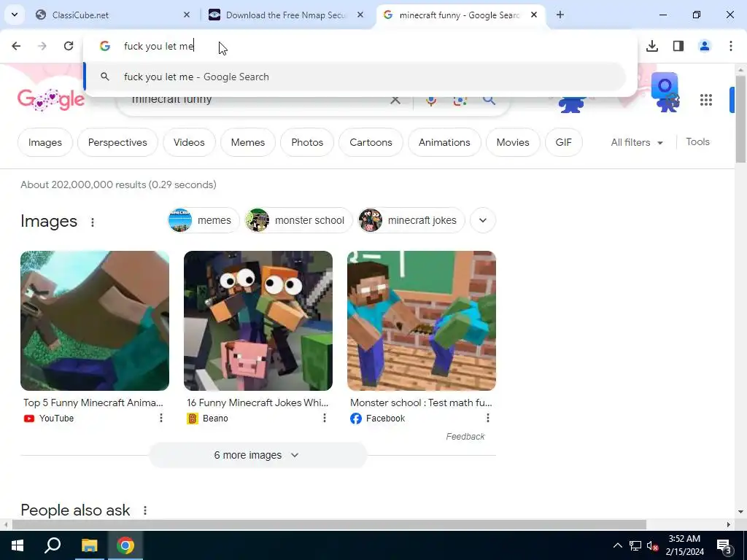Viewport: 747px width, 560px height.
Task: Select the Movies filter chip
Action: [x=513, y=142]
